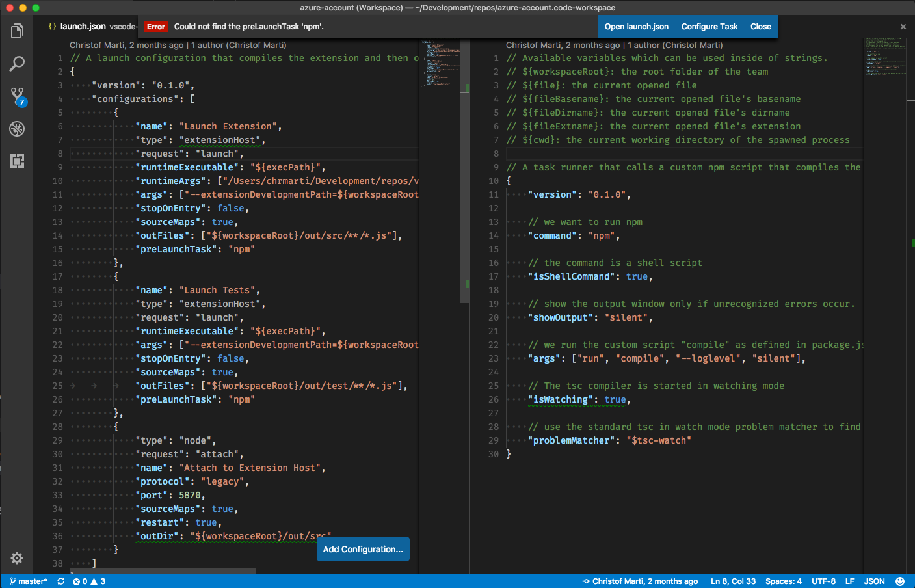Screen dimensions: 915x588
Task: Synchronize changes using status bar sync icon
Action: click(x=60, y=581)
